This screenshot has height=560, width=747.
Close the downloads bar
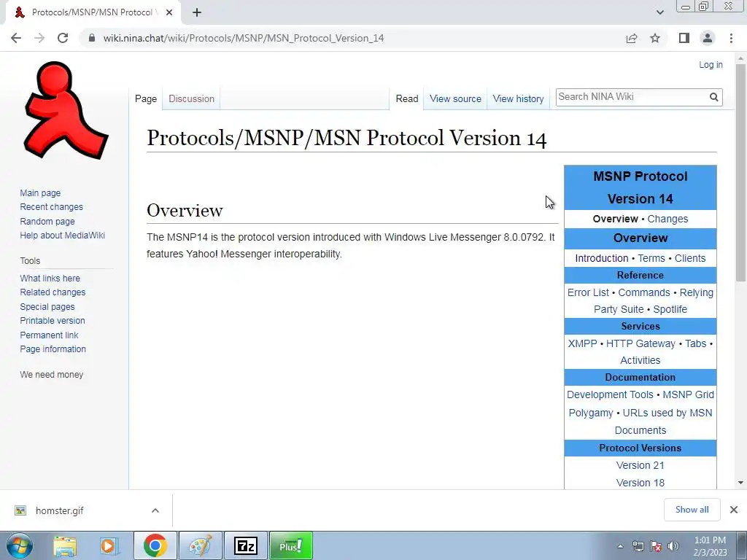(734, 510)
